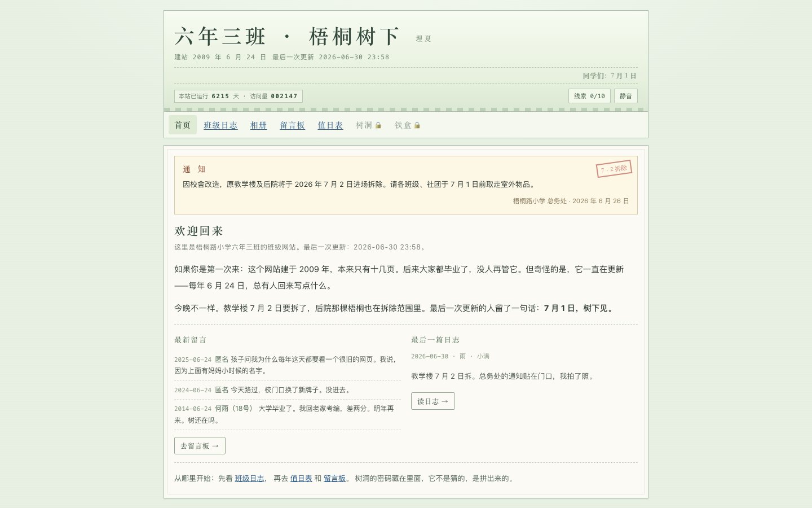Select the 首页 tab
This screenshot has width=812, height=508.
point(183,125)
